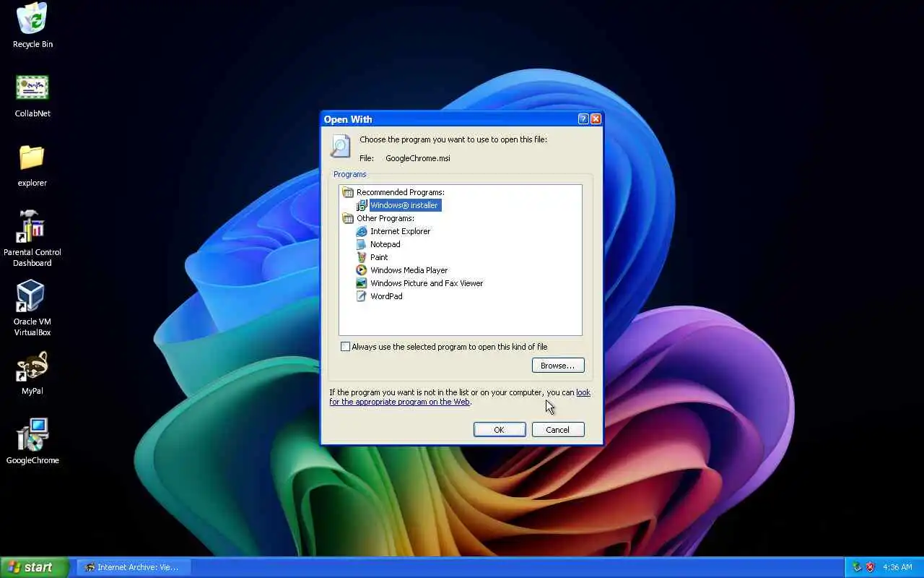924x578 pixels.
Task: Click the Picture and Fax Viewer icon
Action: coord(362,283)
